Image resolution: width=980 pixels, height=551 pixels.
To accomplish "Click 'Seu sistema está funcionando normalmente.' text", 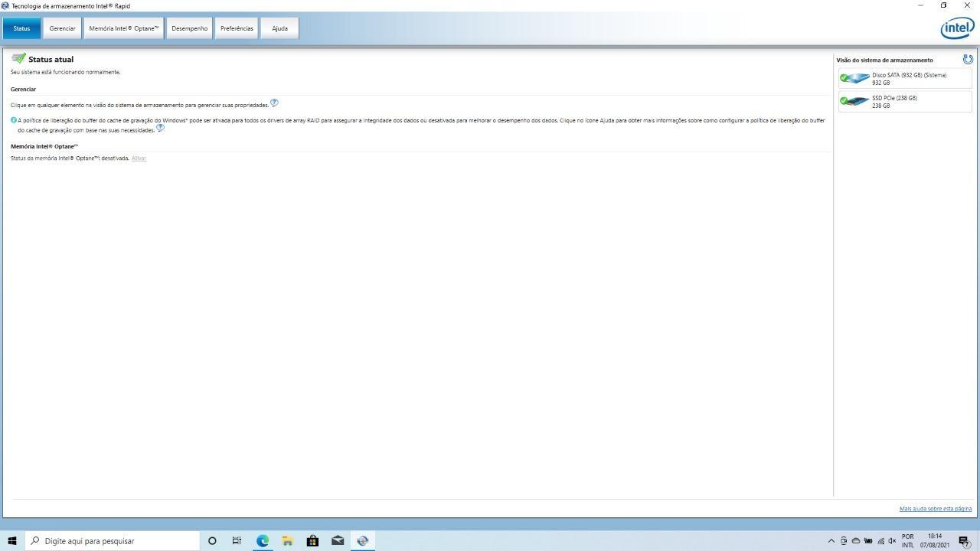I will point(65,72).
